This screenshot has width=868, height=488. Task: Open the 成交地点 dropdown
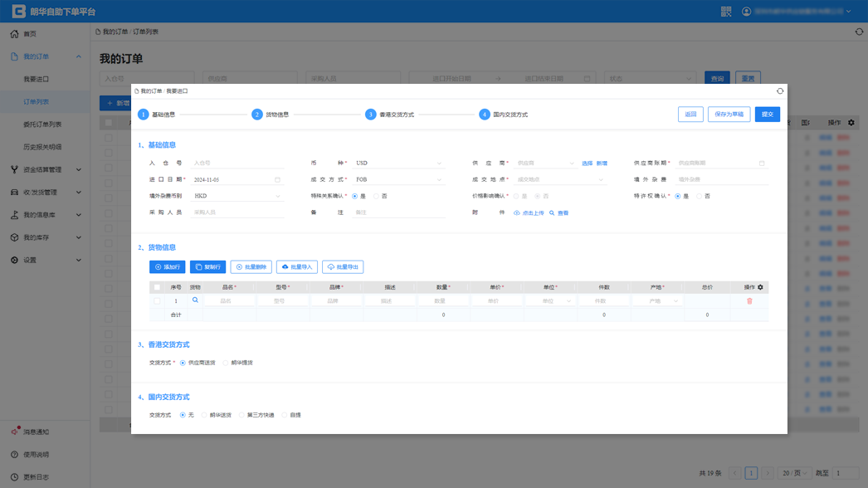pyautogui.click(x=559, y=179)
